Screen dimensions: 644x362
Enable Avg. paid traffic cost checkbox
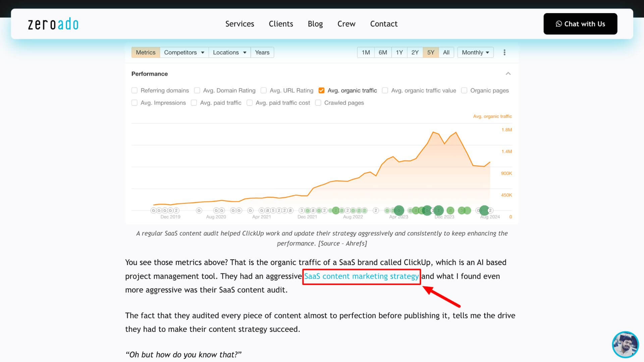(250, 103)
